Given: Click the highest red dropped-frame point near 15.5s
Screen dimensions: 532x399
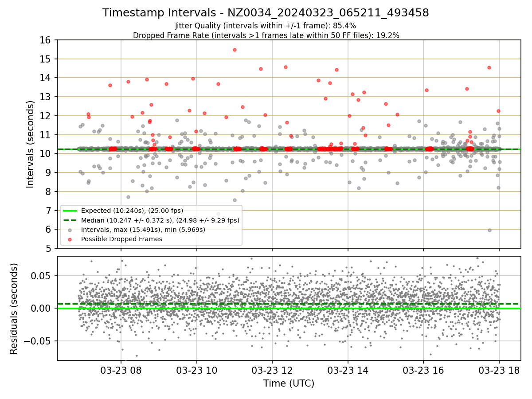Looking at the screenshot, I should pos(235,50).
